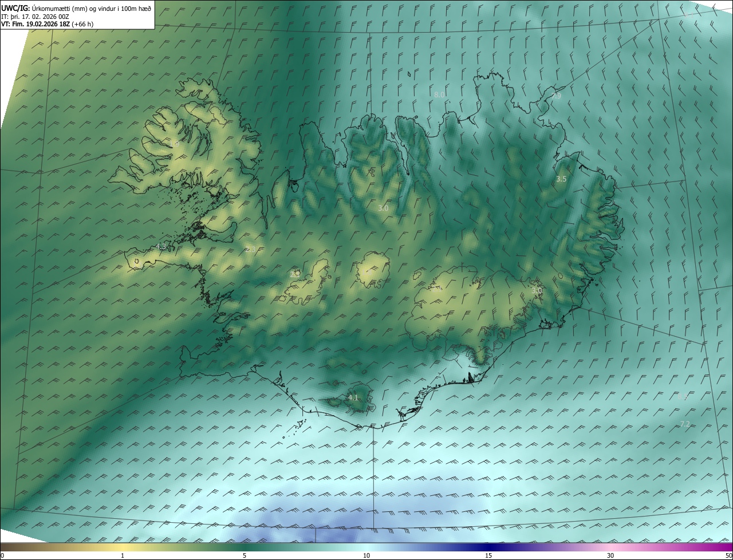The image size is (733, 560).
Task: Click the 7.2 precipitation value label
Action: [x=685, y=424]
